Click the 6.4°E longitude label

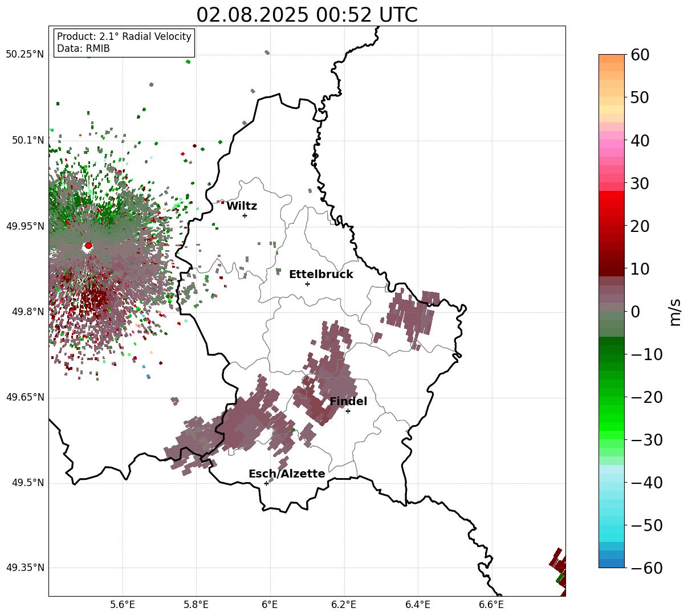point(418,605)
